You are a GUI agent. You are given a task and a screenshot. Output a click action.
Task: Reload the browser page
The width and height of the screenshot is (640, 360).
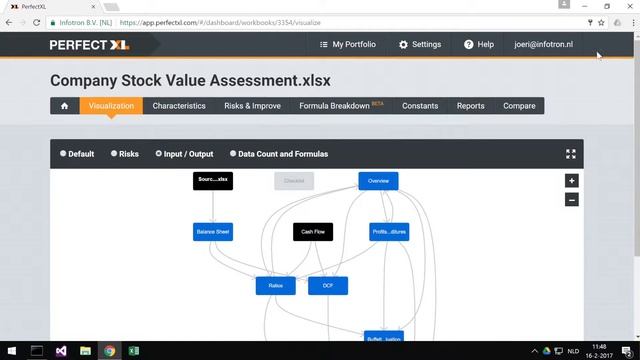pyautogui.click(x=37, y=23)
